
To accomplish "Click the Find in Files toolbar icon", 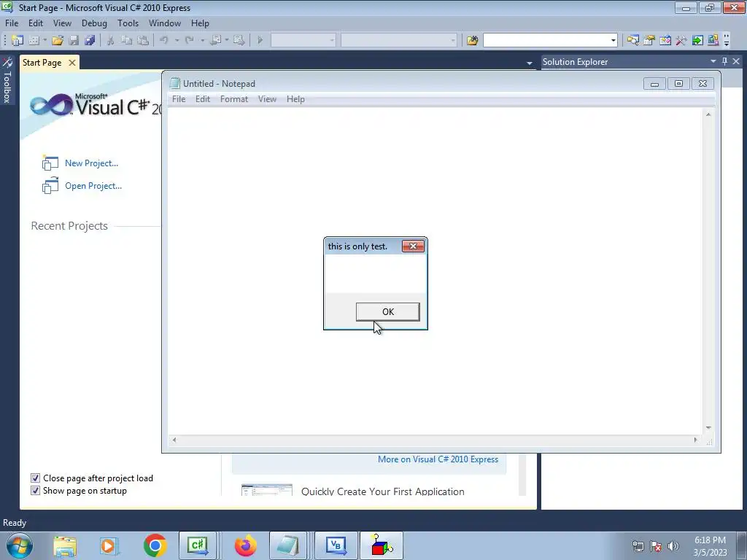I will (473, 41).
